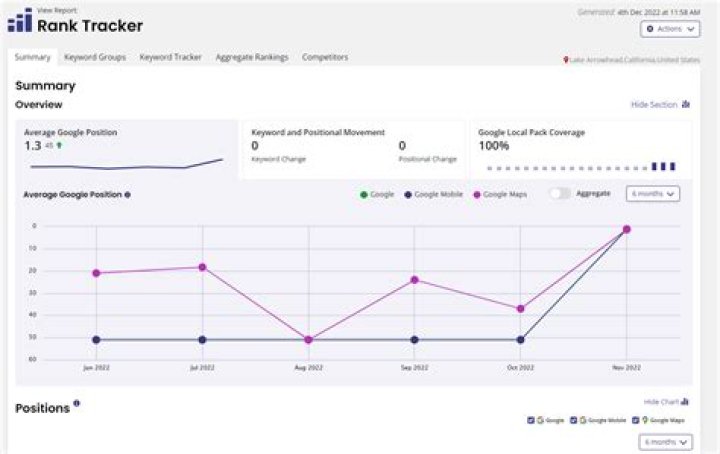
Task: Click the gear icon in Actions button
Action: 650,29
